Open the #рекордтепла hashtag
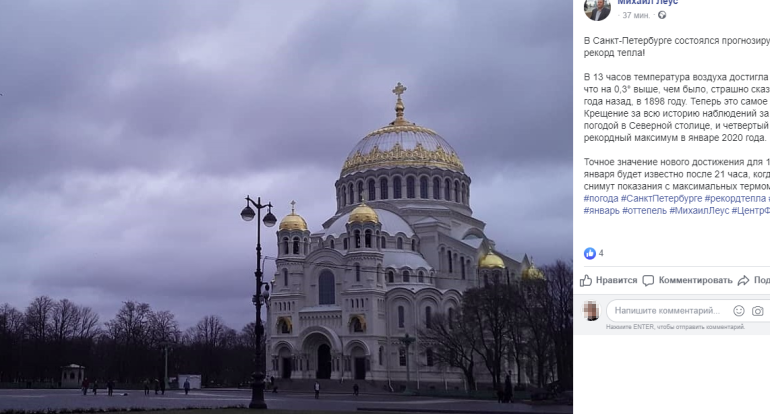Viewport: 770px width, 414px height. pyautogui.click(x=735, y=199)
